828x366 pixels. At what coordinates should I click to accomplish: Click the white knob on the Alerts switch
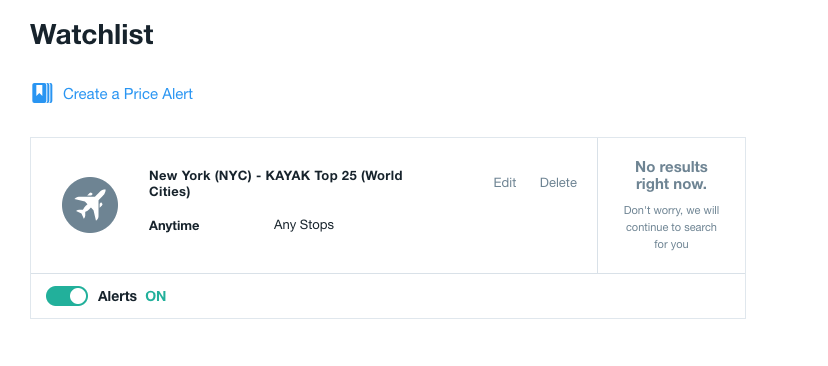[x=78, y=296]
